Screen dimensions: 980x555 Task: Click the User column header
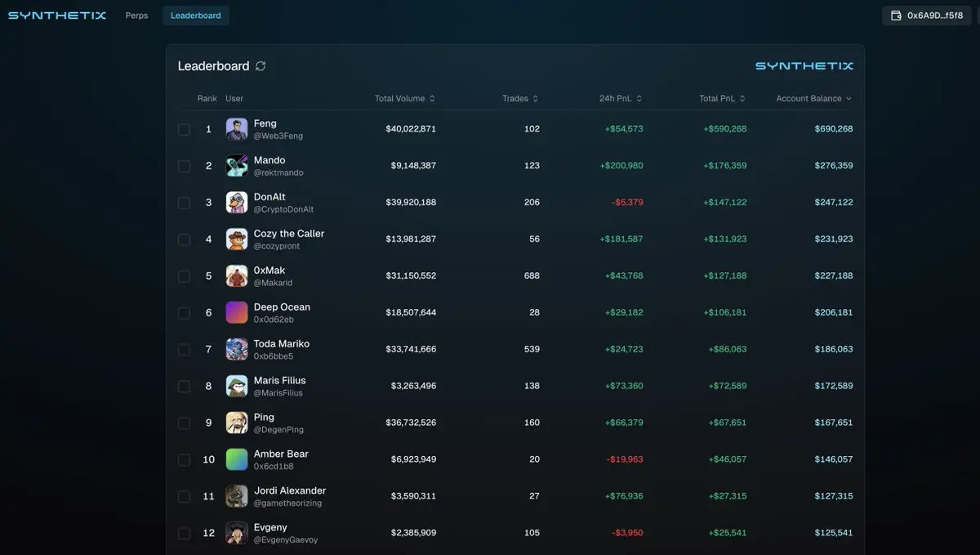234,99
